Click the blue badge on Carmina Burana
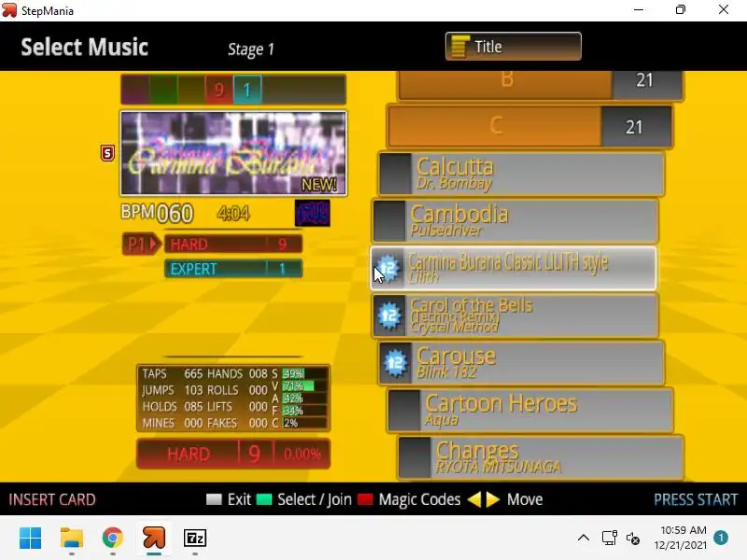The image size is (747, 560). point(388,268)
